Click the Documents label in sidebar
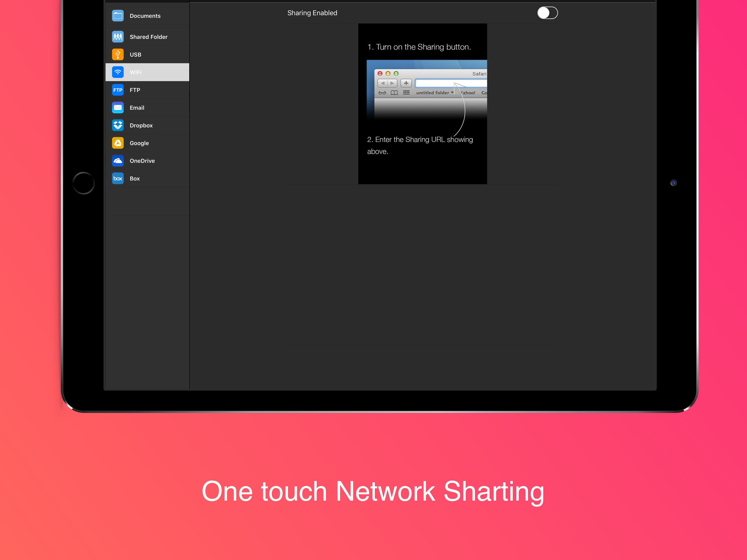 point(145,16)
